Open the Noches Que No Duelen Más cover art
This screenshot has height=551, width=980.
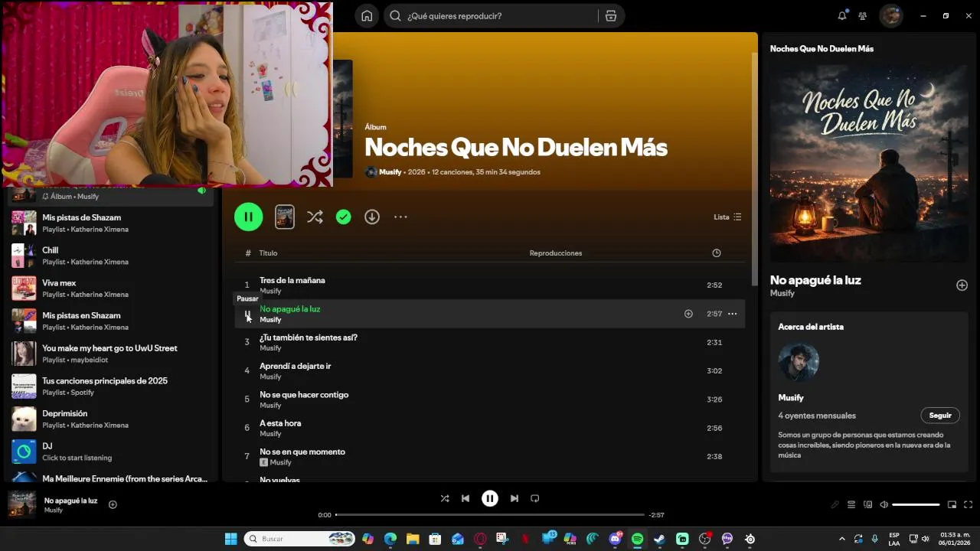(x=868, y=163)
